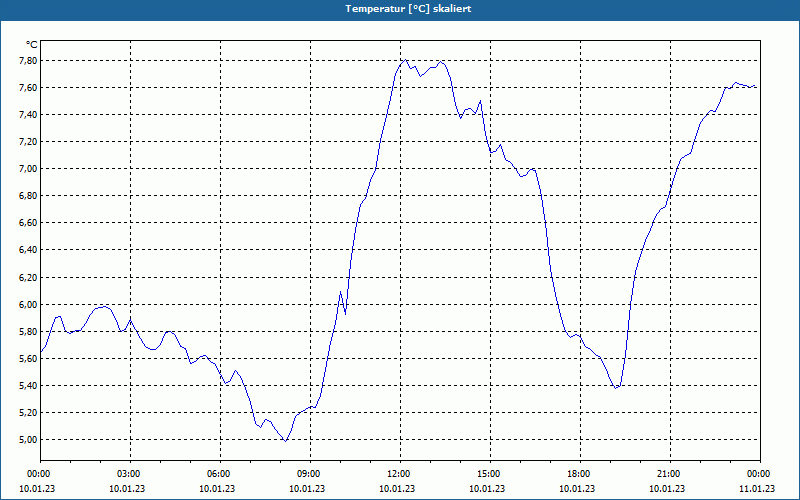Click the '7,00' y-axis label
800x500 pixels.
coord(28,169)
